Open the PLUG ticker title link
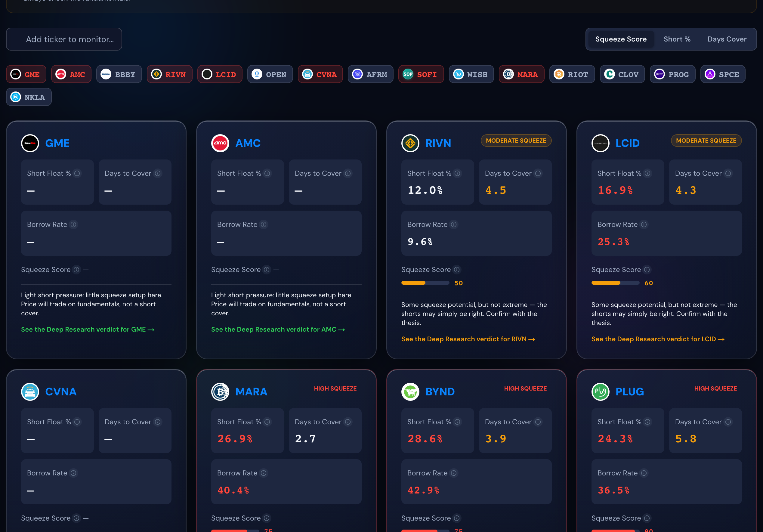The image size is (763, 532). [x=629, y=392]
